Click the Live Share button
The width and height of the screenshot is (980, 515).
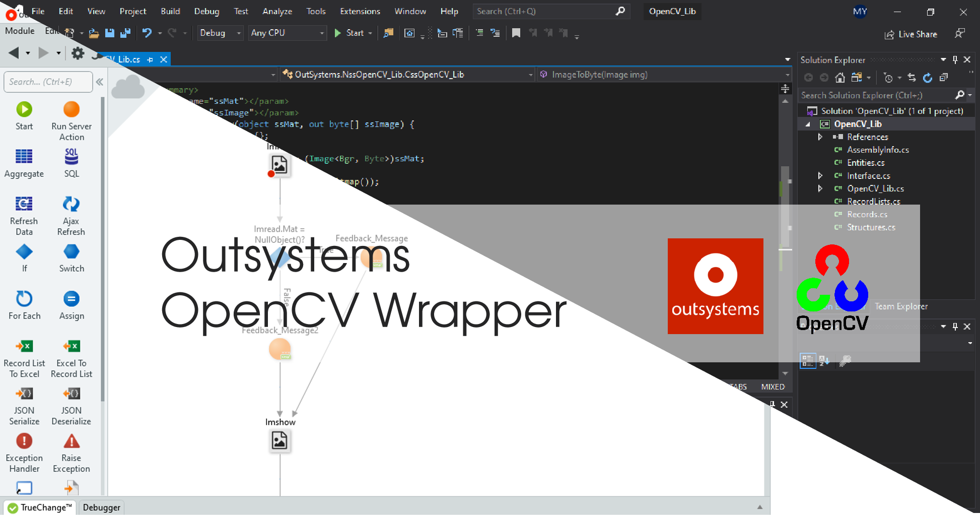[x=911, y=34]
